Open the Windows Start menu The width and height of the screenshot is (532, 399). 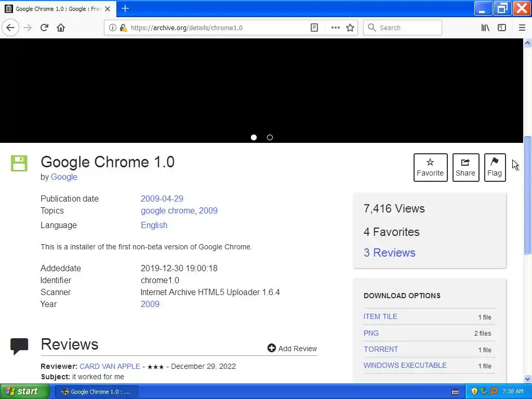[25, 392]
